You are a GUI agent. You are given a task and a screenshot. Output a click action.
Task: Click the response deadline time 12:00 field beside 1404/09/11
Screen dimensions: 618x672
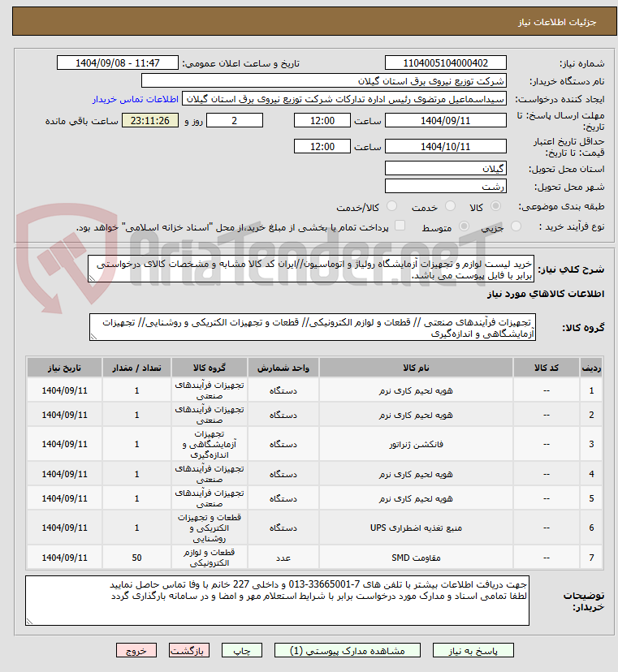pos(322,120)
